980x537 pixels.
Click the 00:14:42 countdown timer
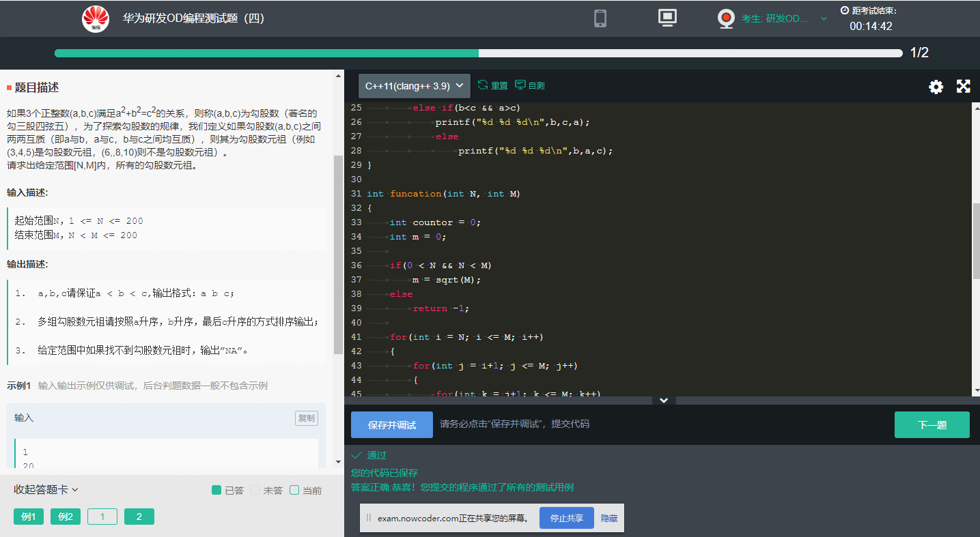(871, 26)
